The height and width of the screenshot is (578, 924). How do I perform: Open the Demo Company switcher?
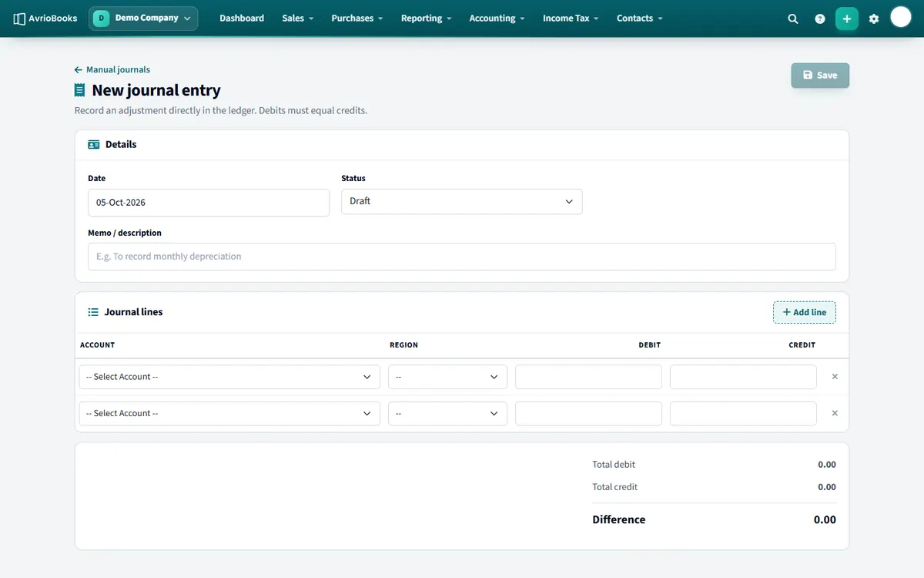[x=143, y=18]
